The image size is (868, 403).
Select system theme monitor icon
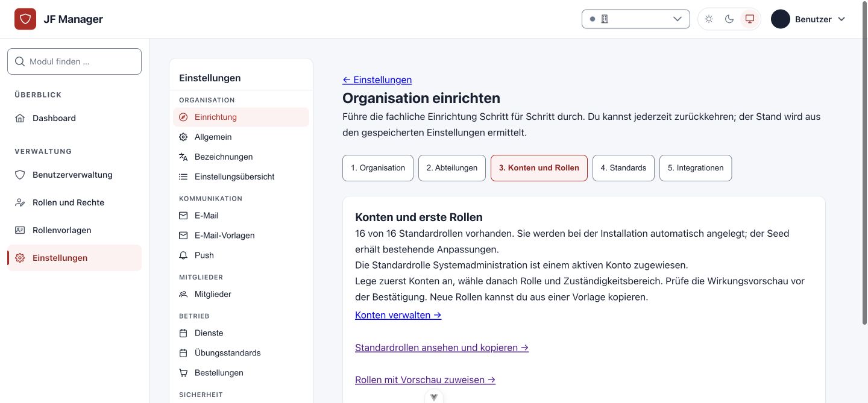(x=750, y=19)
